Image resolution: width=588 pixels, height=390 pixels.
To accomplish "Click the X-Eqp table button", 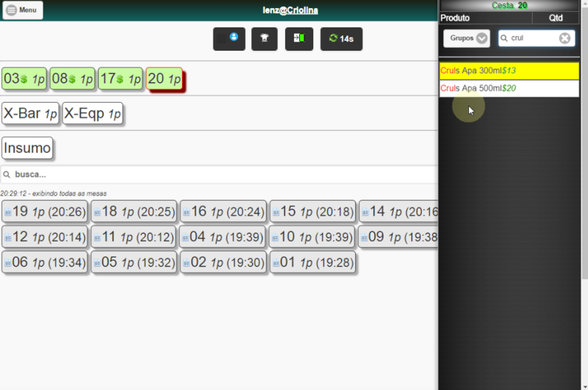I will click(93, 113).
